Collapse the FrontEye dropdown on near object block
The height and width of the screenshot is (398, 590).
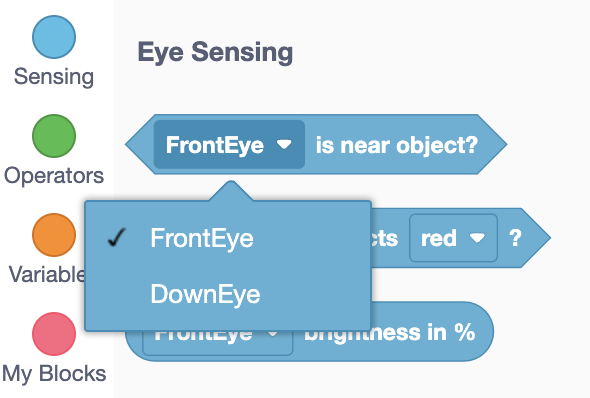pos(229,144)
